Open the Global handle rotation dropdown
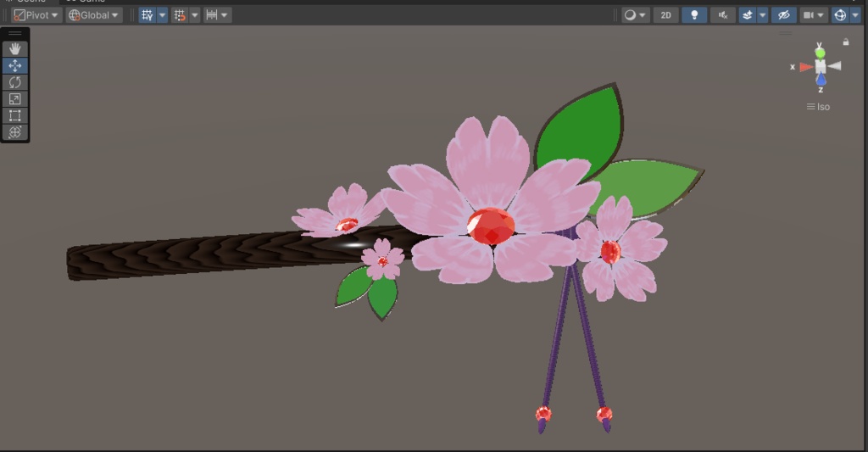868x452 pixels. pos(93,15)
